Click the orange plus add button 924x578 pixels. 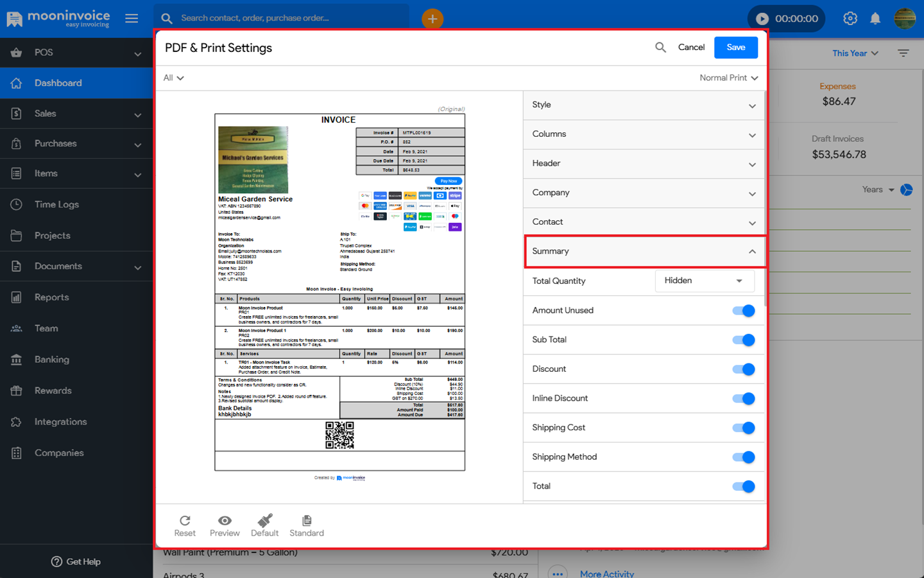pyautogui.click(x=432, y=19)
